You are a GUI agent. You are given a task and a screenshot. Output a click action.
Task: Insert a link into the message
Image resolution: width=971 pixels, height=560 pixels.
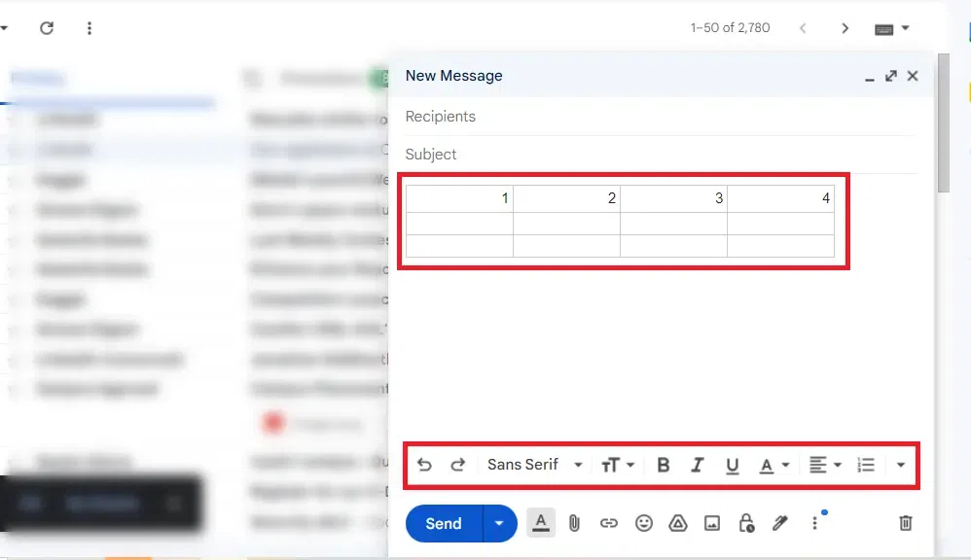coord(609,523)
